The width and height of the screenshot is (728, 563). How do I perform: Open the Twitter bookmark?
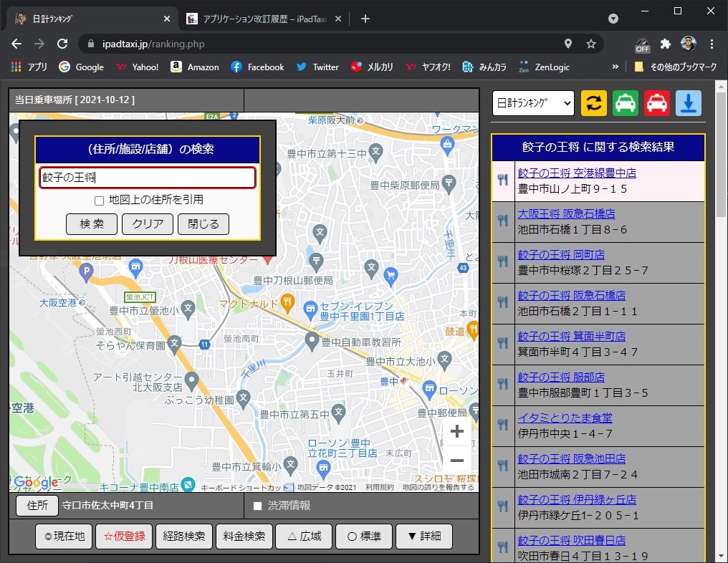(318, 67)
